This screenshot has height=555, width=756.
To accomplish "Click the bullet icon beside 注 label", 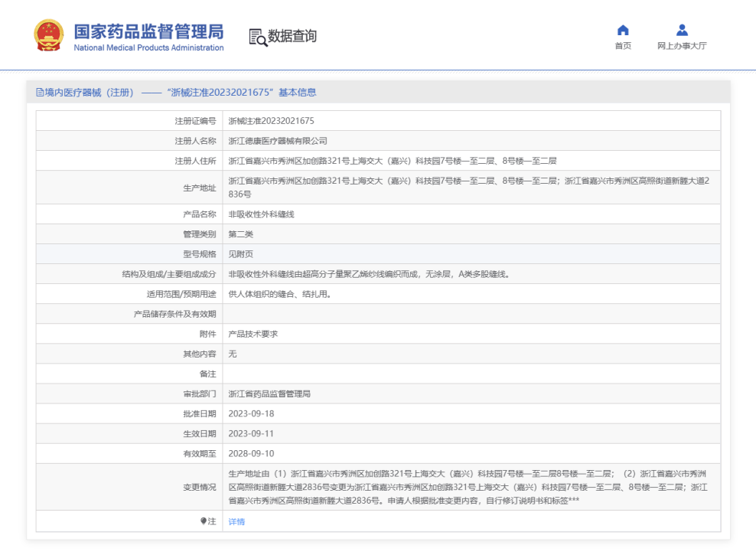I will pos(204,521).
